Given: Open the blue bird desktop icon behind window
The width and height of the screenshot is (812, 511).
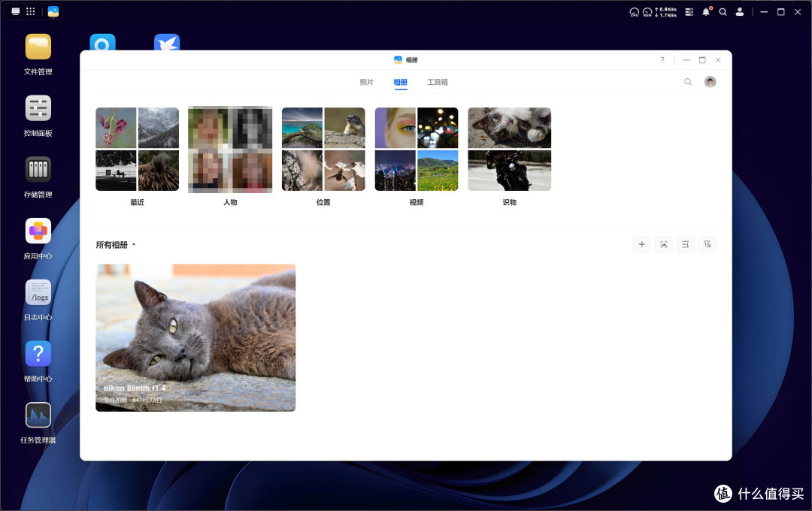Looking at the screenshot, I should 167,42.
